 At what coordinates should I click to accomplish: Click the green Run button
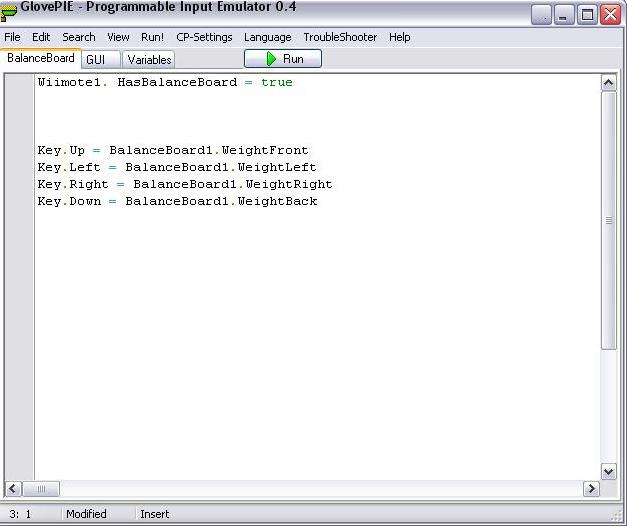point(283,59)
